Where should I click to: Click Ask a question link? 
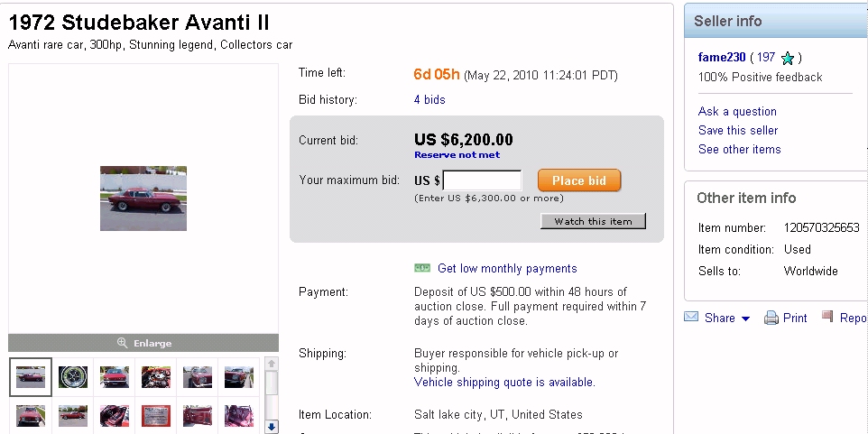(737, 112)
